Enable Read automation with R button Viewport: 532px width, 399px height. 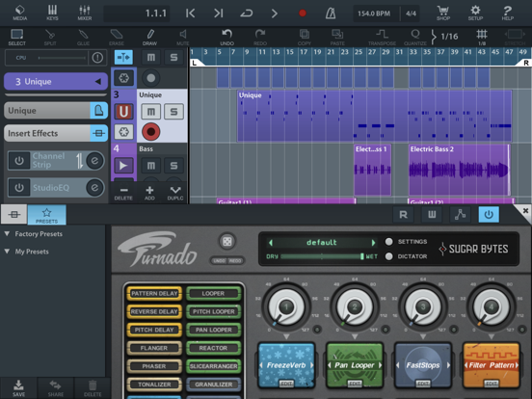pyautogui.click(x=404, y=214)
